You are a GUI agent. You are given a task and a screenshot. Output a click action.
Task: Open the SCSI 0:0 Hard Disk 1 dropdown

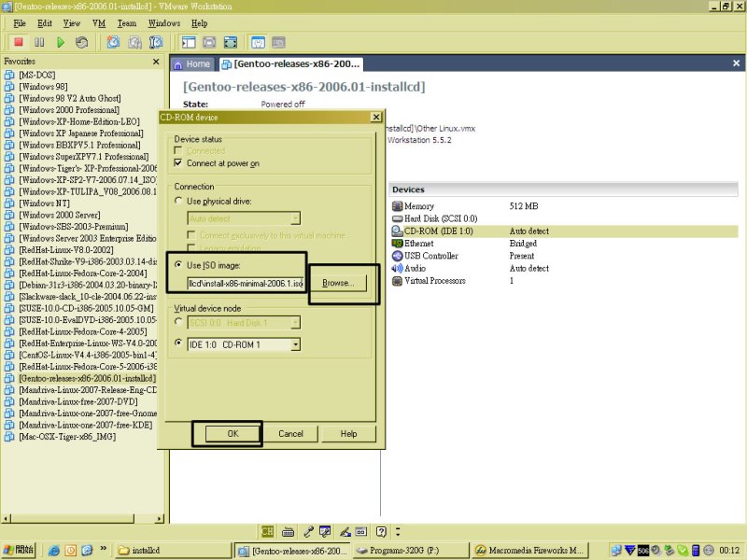tap(295, 322)
